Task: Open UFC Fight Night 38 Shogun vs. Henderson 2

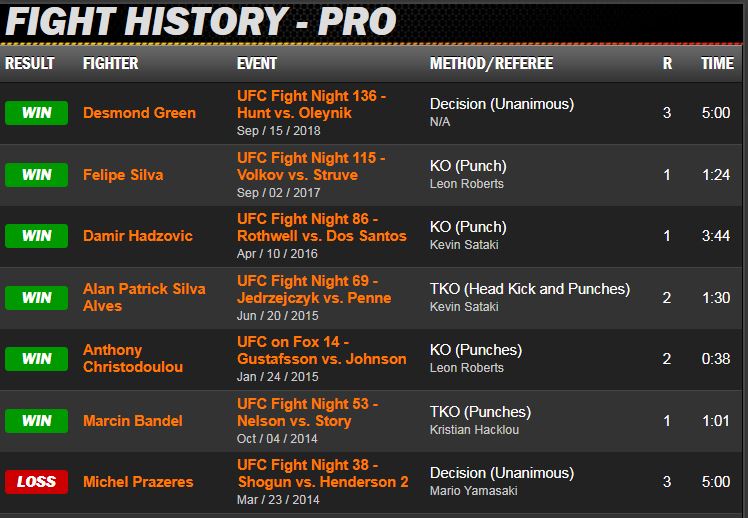Action: 322,473
